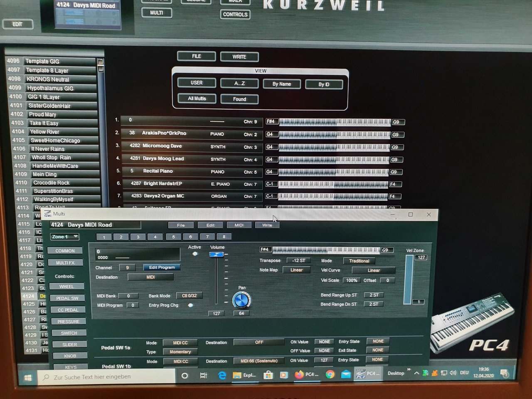Open the CC PEDAL controls page
Image resolution: width=532 pixels, height=399 pixels.
tap(68, 310)
